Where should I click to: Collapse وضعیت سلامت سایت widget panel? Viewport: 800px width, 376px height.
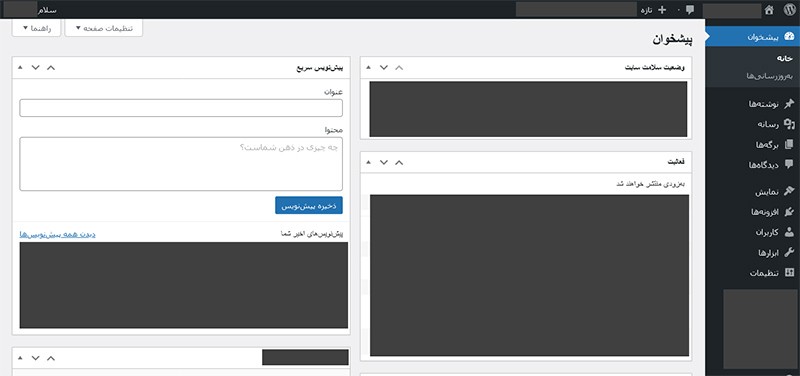point(369,67)
